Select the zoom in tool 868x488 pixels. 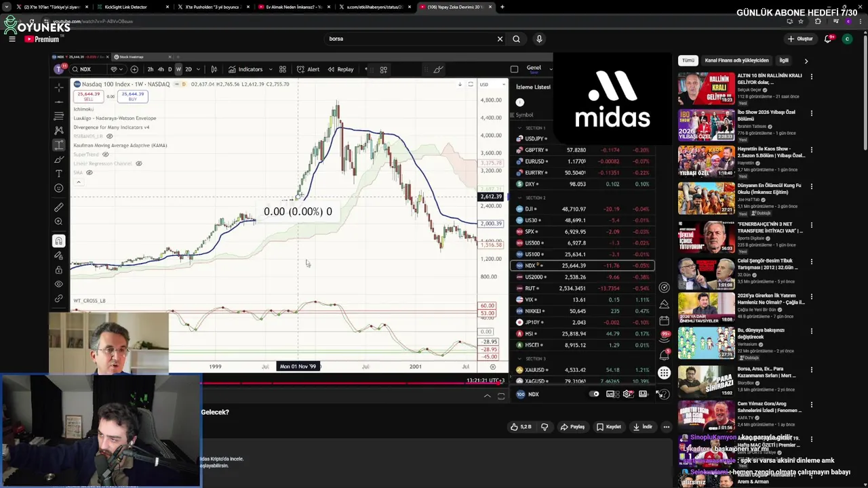coord(59,222)
